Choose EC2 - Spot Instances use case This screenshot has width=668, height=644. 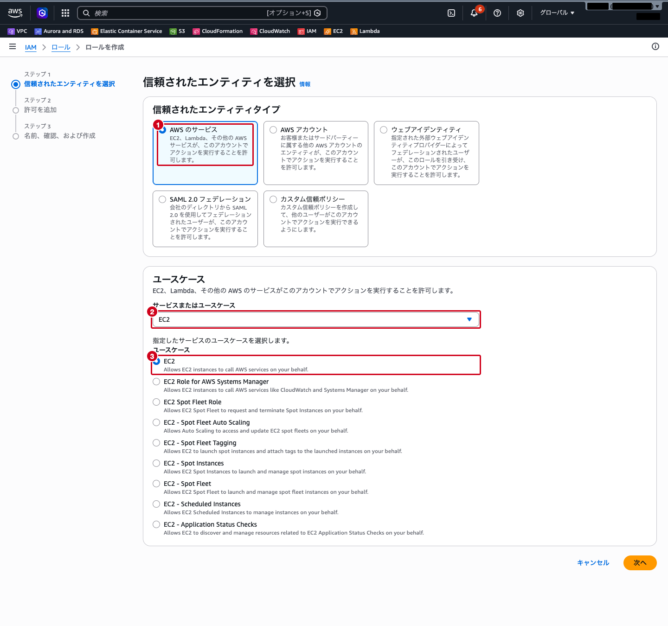[x=156, y=463]
